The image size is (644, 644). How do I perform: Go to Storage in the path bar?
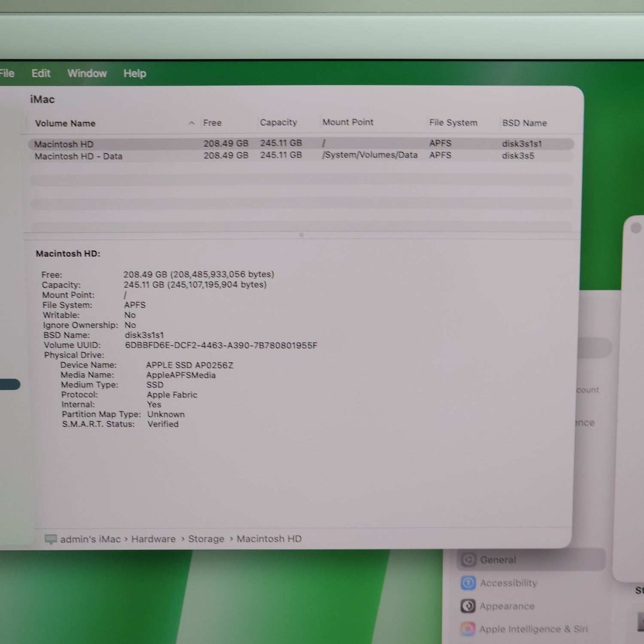coord(206,539)
